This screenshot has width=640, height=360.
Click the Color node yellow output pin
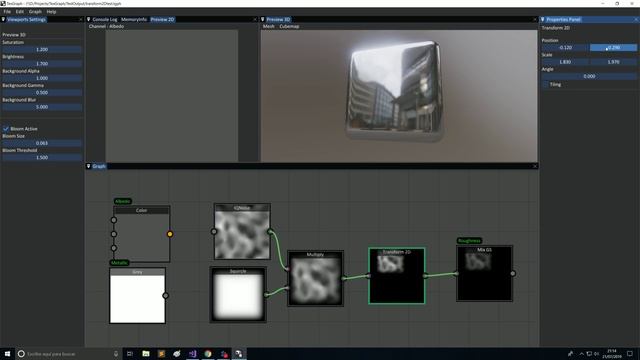[x=170, y=234]
